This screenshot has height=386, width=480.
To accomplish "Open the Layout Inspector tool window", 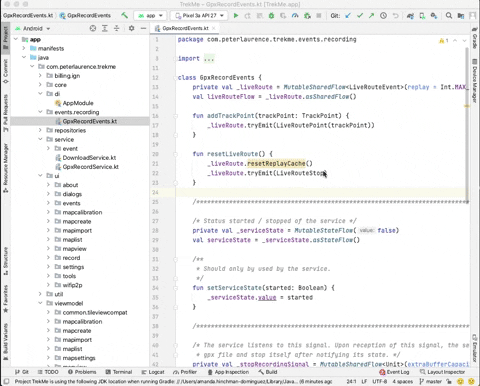I will point(442,372).
